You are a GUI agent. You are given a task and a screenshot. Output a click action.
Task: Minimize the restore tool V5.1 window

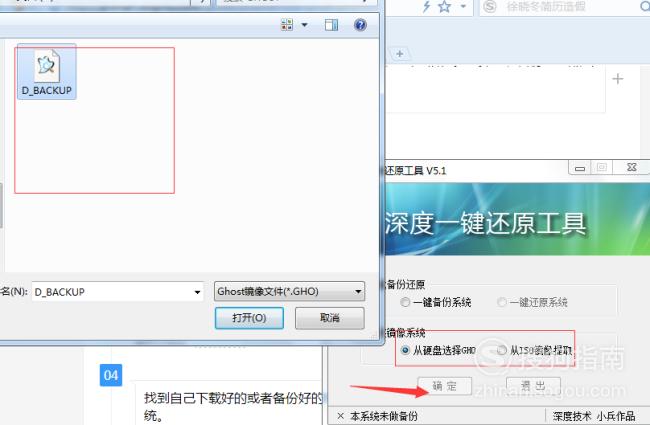580,168
